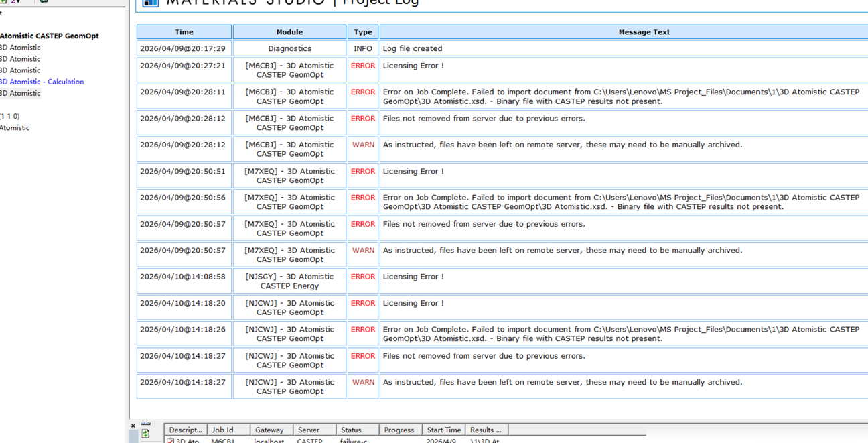Open the 3D Atomistic - Calculation item

42,82
